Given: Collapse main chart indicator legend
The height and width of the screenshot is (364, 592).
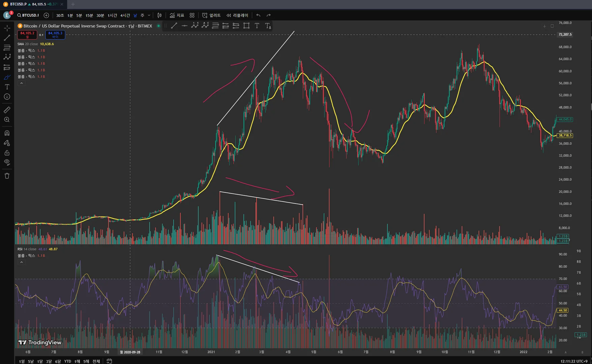Looking at the screenshot, I should click(22, 83).
